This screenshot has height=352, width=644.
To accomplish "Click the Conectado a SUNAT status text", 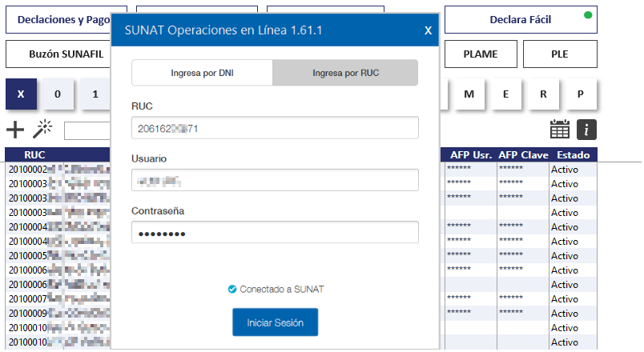I will click(x=282, y=290).
